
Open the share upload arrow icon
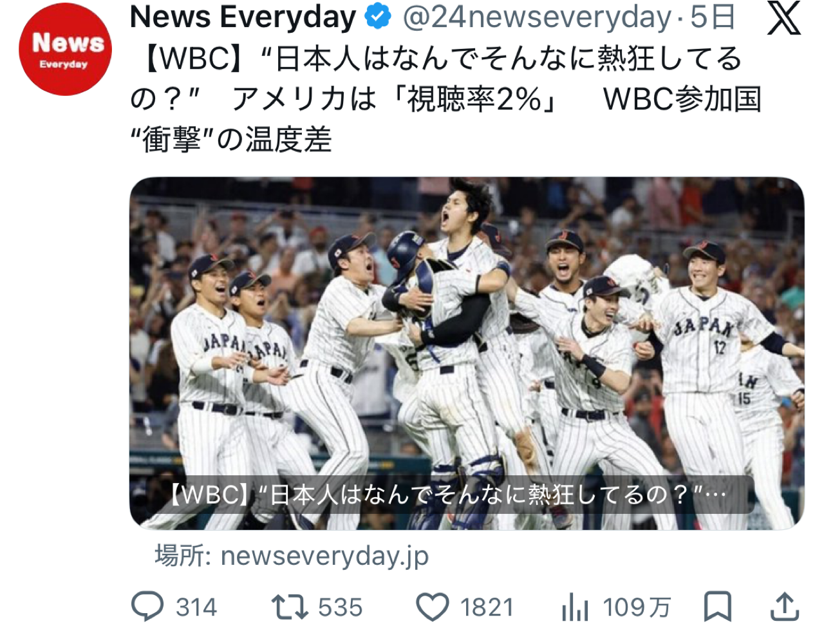785,607
